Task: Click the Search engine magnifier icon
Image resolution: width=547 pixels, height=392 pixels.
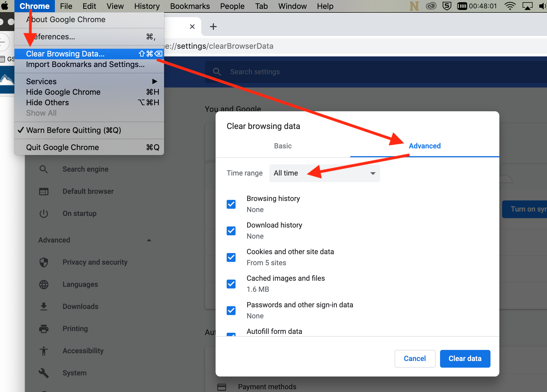Action: pos(44,169)
